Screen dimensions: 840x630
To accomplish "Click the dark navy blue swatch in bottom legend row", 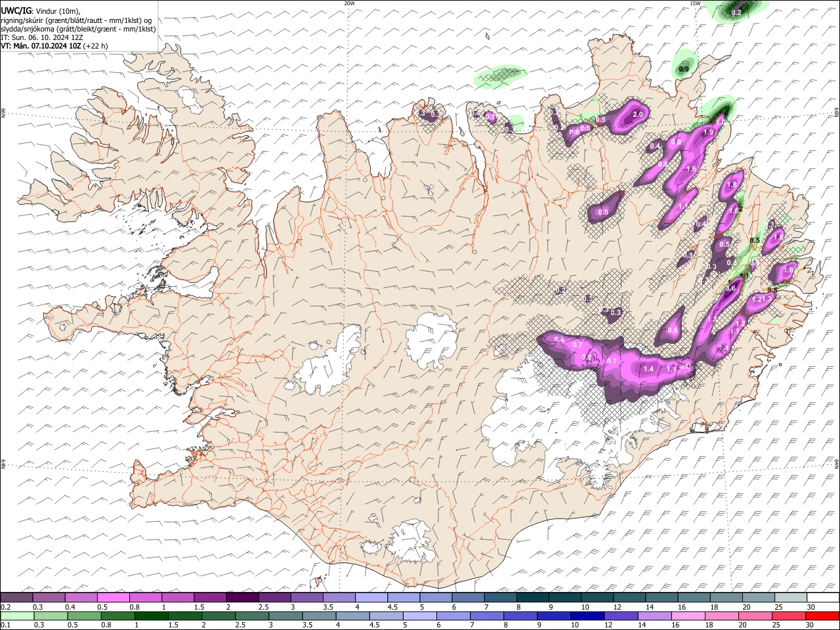I will pyautogui.click(x=586, y=616).
